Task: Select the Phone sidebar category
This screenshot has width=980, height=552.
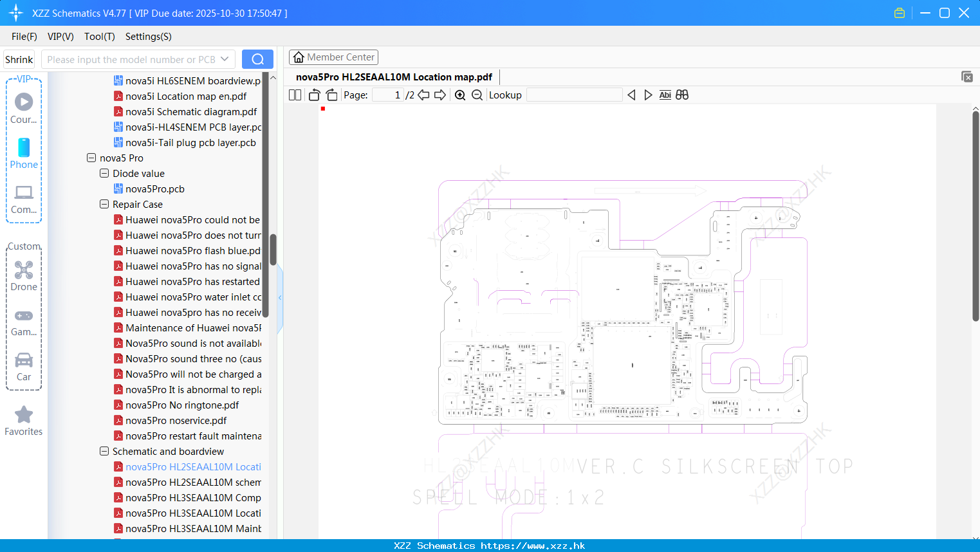Action: point(24,154)
